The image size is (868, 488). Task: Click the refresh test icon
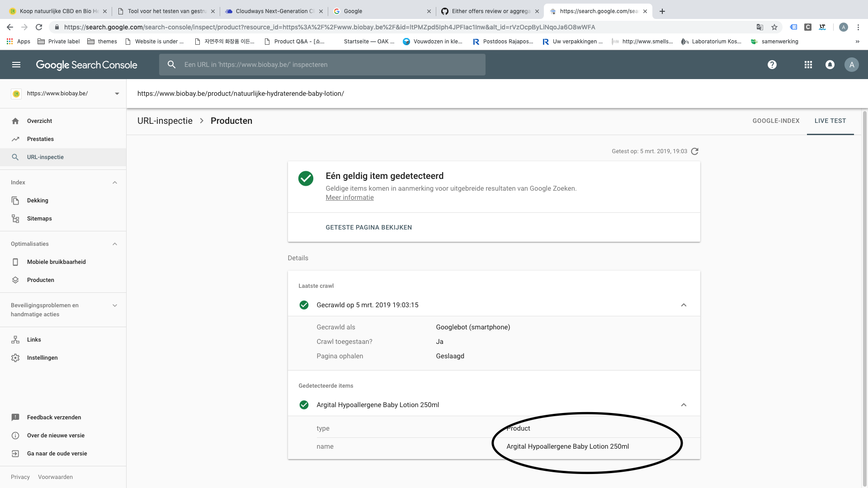pyautogui.click(x=695, y=151)
